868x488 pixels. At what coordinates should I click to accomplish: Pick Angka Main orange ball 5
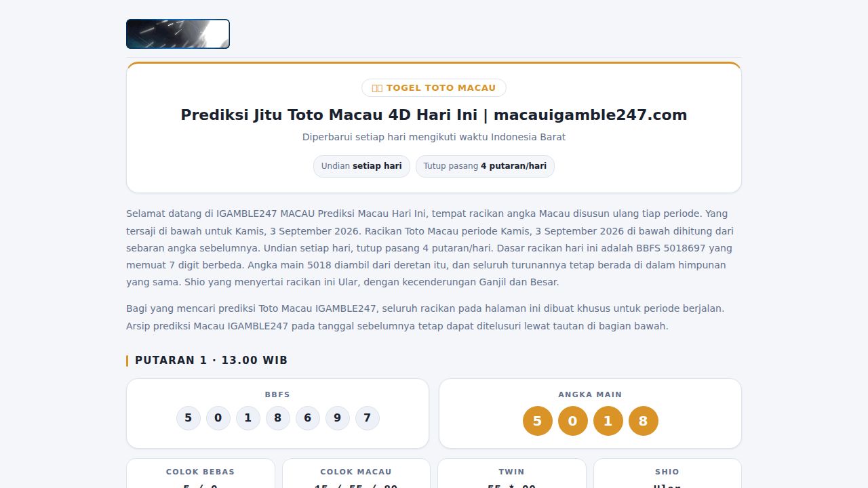tap(538, 421)
